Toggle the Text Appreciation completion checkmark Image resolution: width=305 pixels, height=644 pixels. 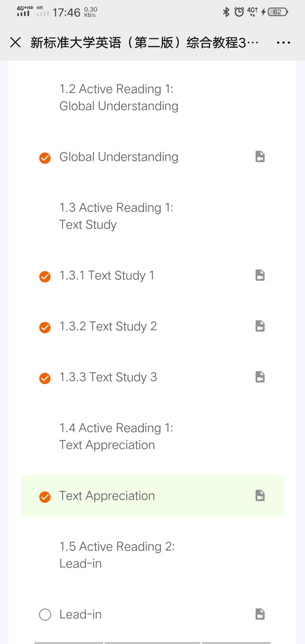tap(45, 497)
